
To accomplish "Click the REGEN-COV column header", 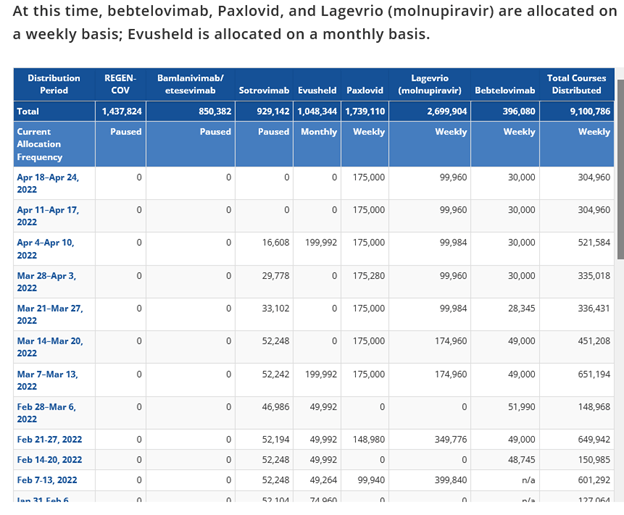I will (x=120, y=84).
